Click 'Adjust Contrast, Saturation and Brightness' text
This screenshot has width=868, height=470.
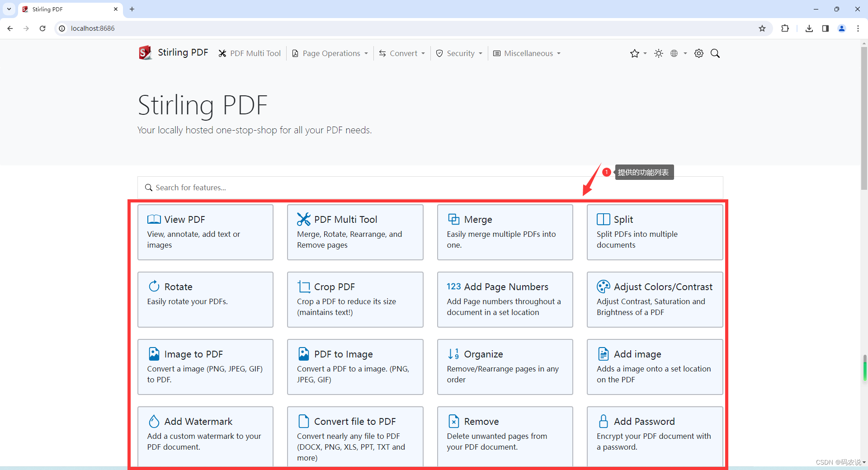tap(651, 307)
